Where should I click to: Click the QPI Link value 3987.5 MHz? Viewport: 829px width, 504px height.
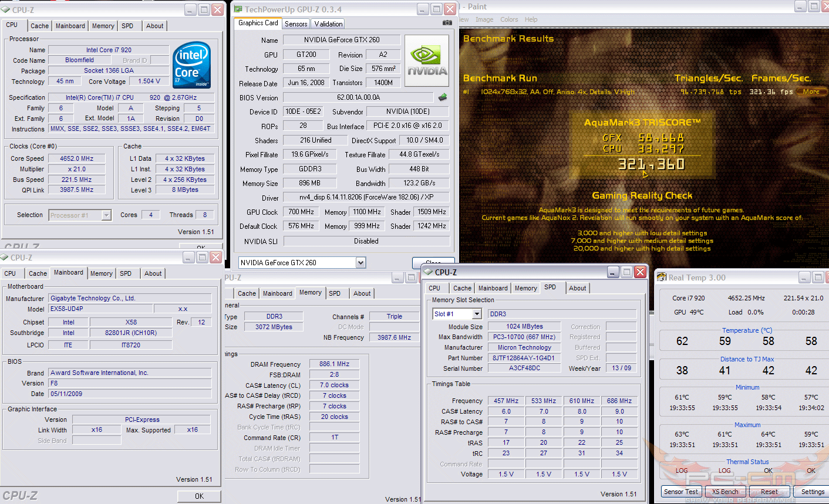pos(77,190)
